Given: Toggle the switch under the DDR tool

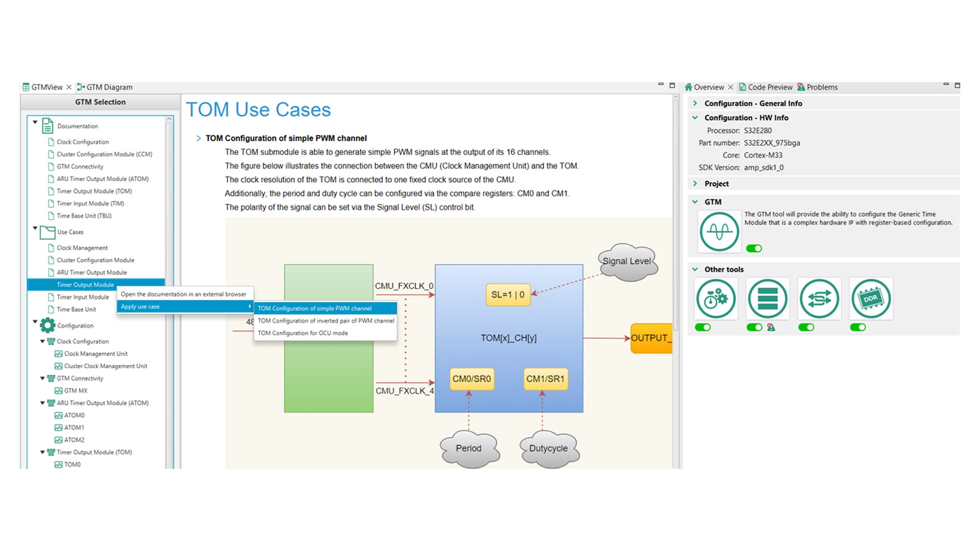Looking at the screenshot, I should click(x=857, y=327).
